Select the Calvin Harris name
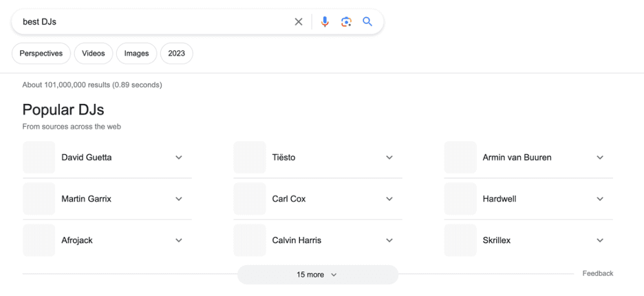 coord(297,240)
